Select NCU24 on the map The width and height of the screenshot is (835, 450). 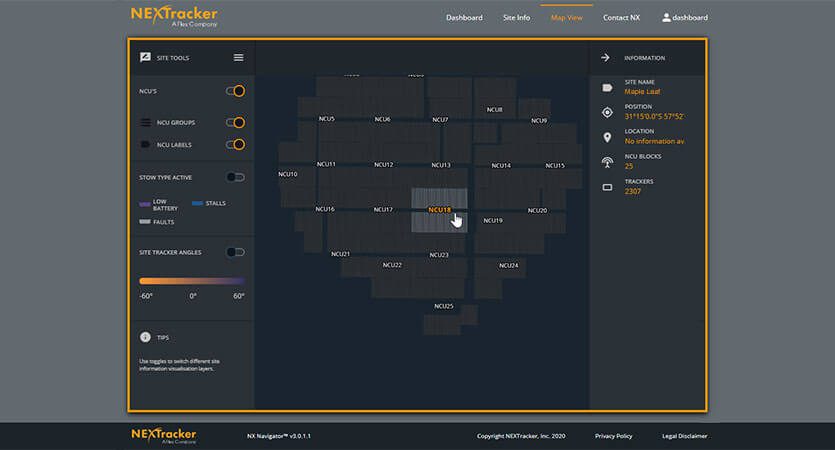(x=509, y=265)
